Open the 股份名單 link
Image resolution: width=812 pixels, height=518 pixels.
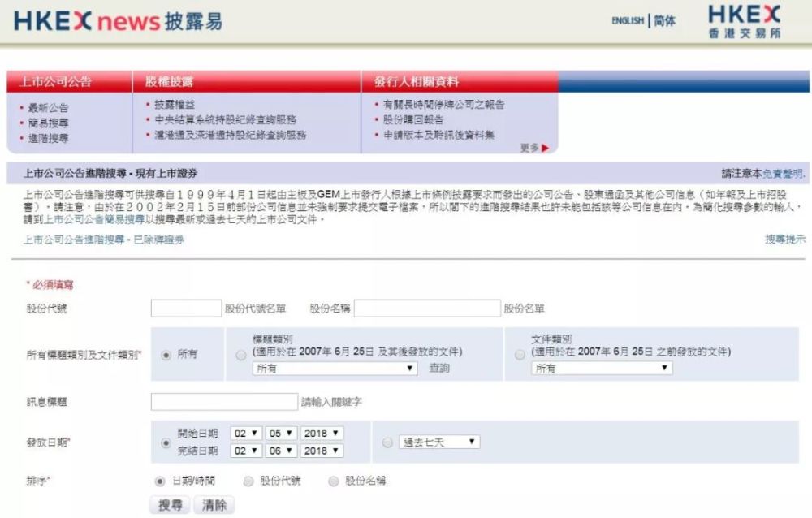524,309
